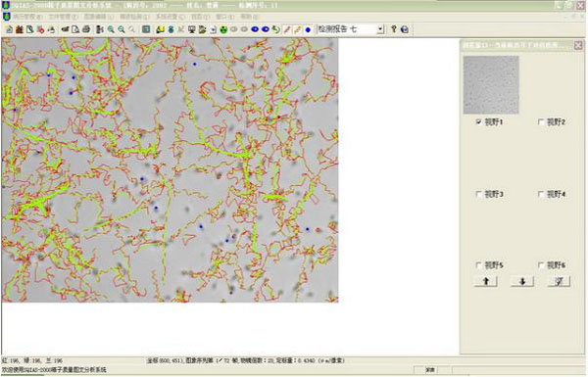
Task: Open the fourth menu bar item
Action: [x=134, y=17]
